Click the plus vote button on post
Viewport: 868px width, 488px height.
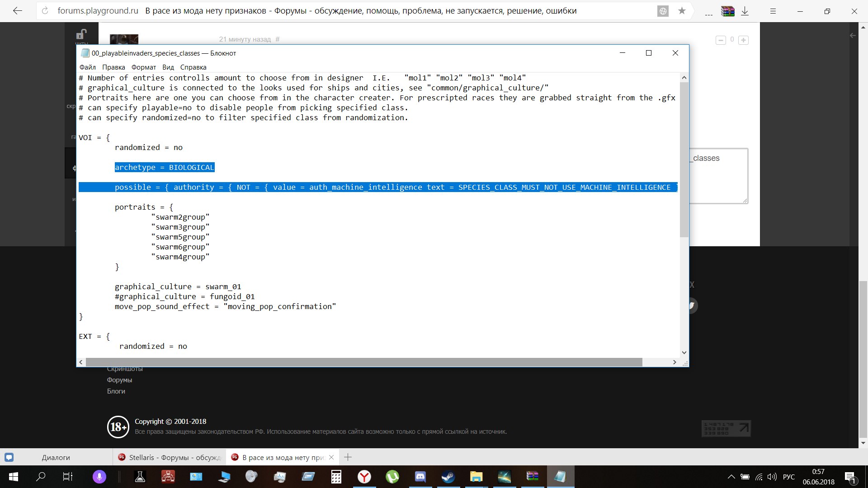pos(743,40)
